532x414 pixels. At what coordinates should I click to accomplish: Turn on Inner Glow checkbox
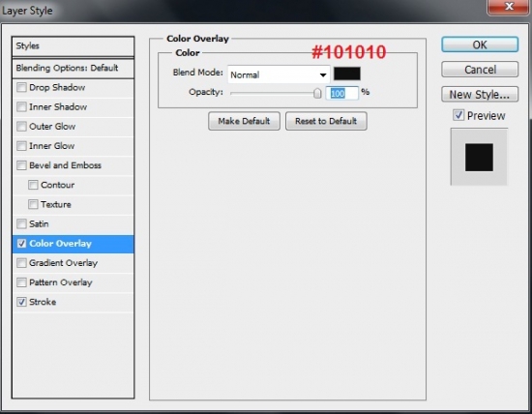click(21, 146)
